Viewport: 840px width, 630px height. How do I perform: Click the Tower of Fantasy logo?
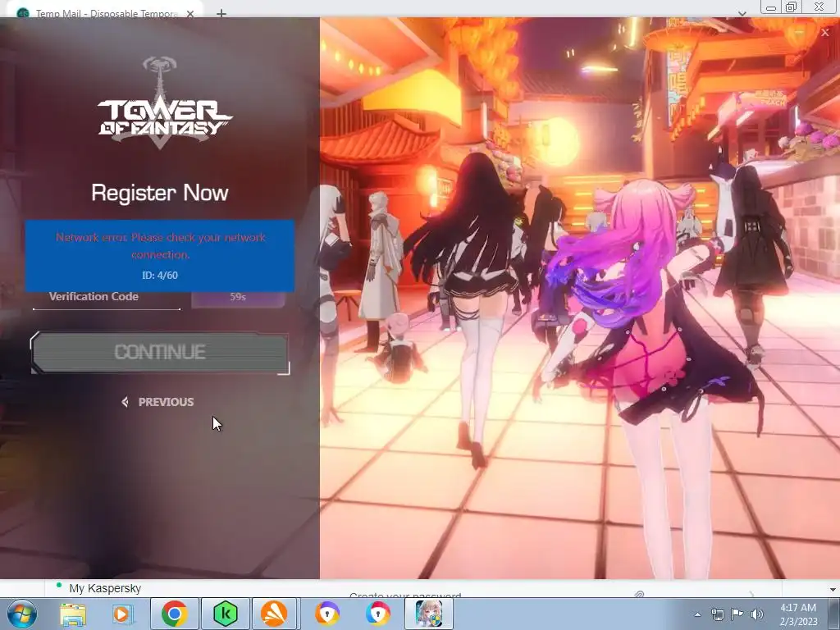(x=164, y=104)
